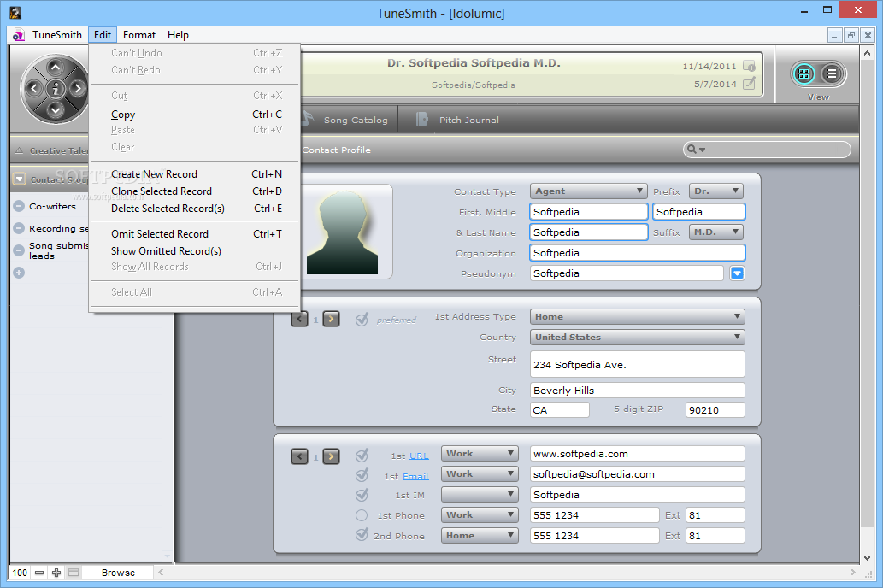Screen dimensions: 883x588
Task: Open the Country dropdown
Action: [637, 338]
